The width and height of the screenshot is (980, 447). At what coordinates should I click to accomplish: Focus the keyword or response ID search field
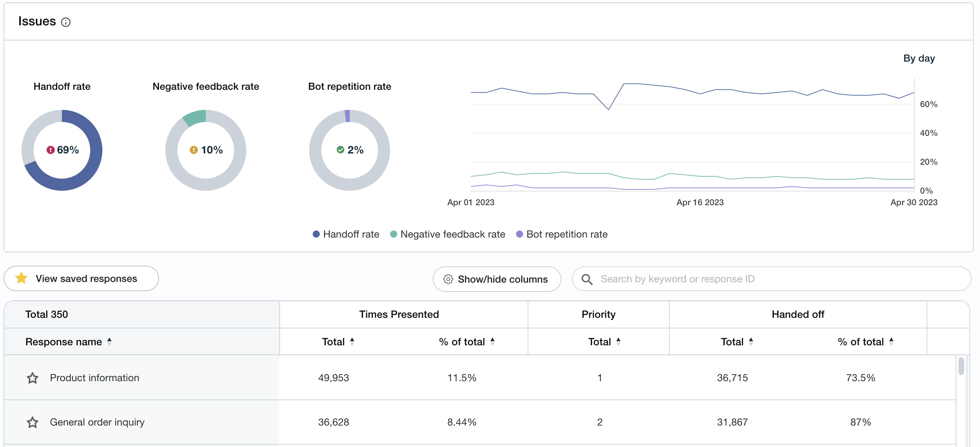(776, 279)
